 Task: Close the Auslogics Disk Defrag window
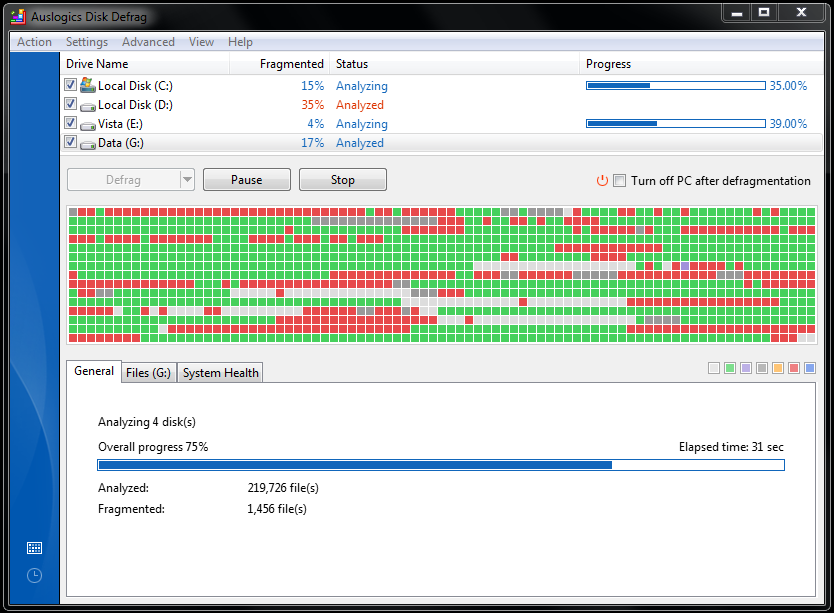(802, 13)
